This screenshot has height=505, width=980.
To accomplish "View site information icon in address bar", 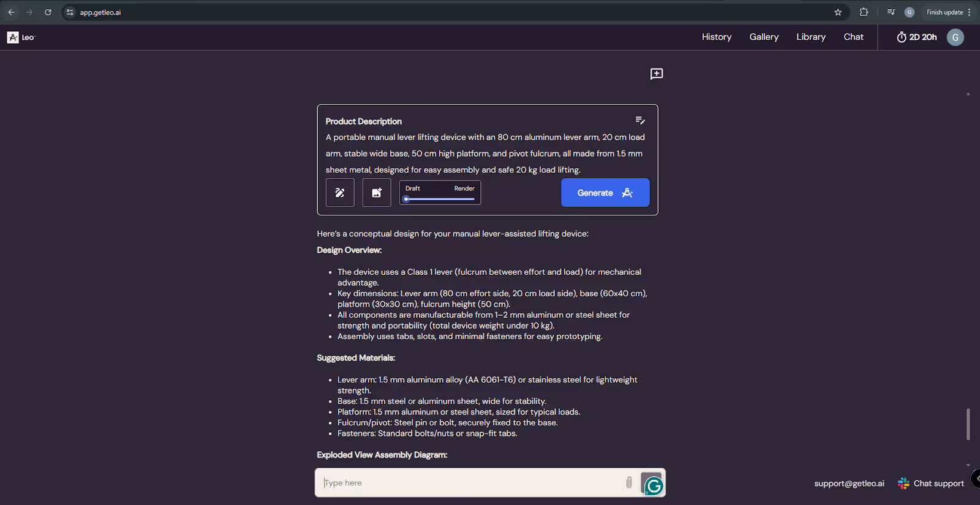I will tap(70, 12).
